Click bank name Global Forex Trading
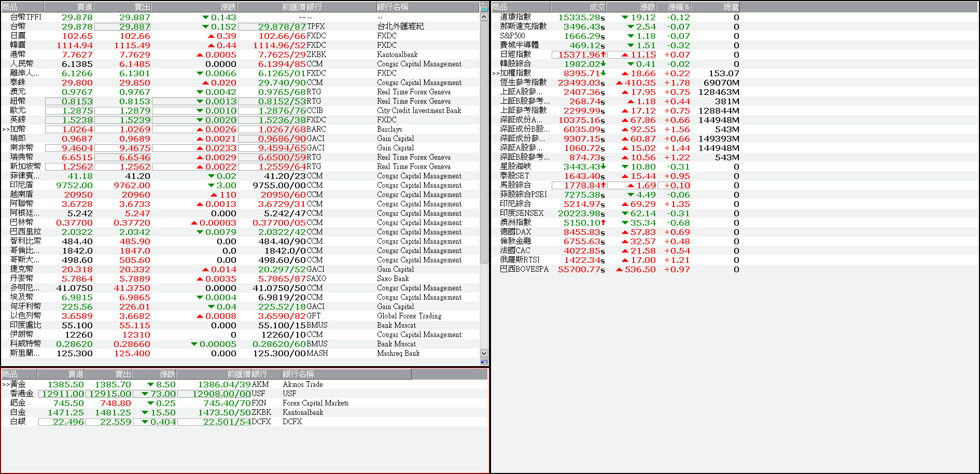980x474 pixels. [409, 316]
